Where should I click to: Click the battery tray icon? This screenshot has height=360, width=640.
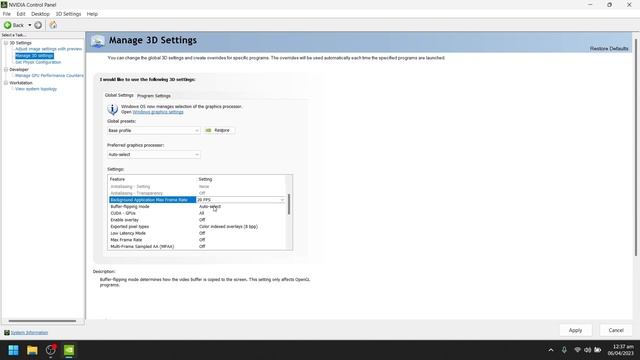(x=598, y=350)
